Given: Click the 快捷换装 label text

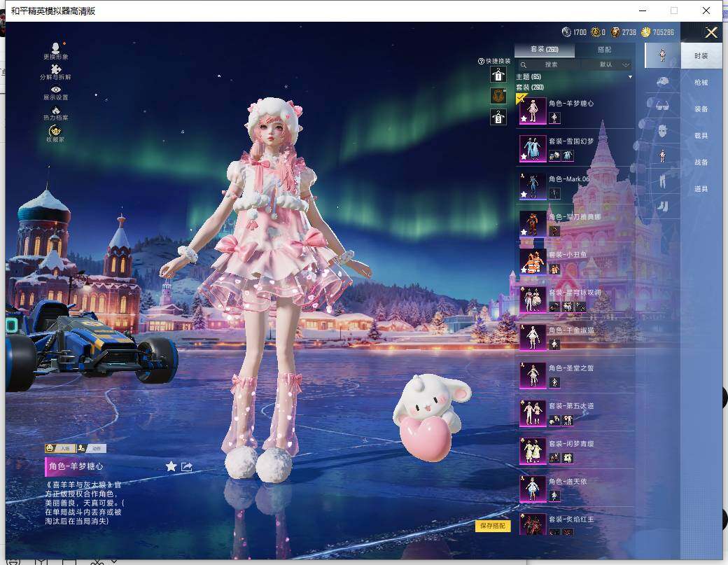Looking at the screenshot, I should pos(498,62).
